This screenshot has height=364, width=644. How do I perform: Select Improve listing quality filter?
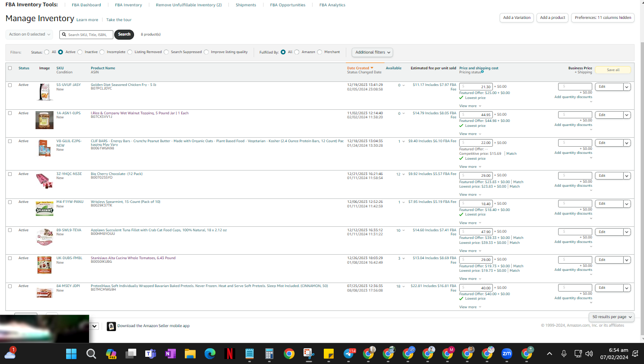coord(206,52)
